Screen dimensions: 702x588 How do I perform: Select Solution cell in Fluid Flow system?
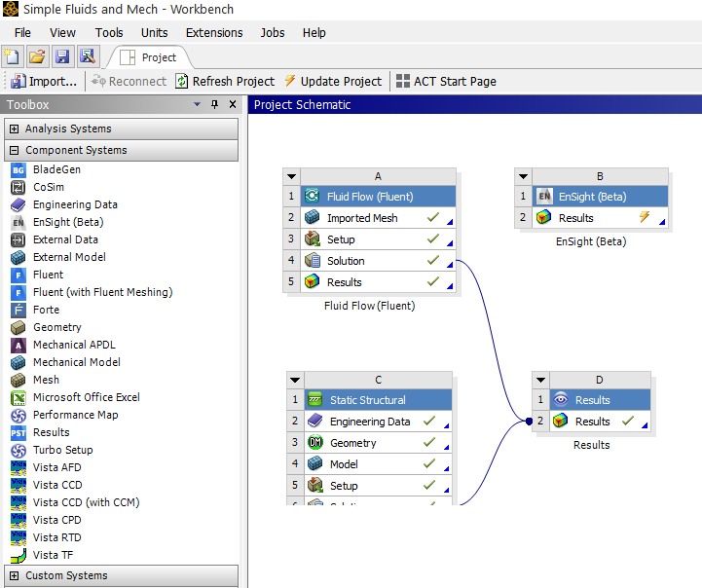coord(378,261)
